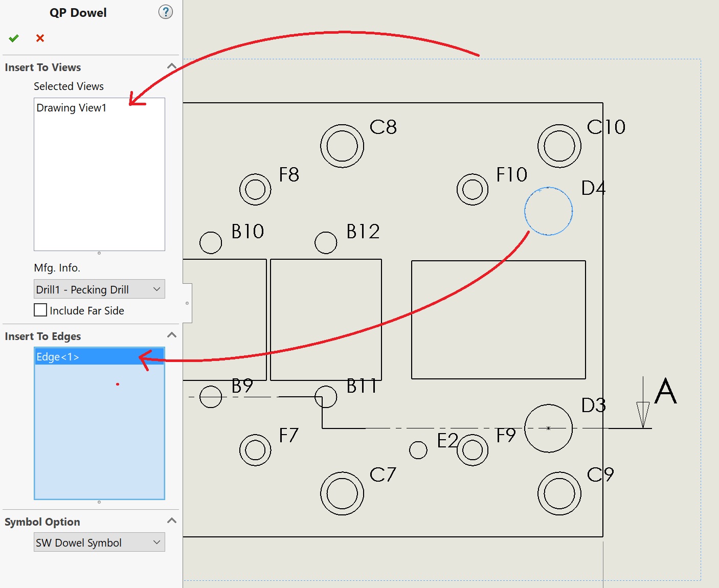Image resolution: width=719 pixels, height=588 pixels.
Task: Open the Mfg. Info. Drill1 dropdown
Action: pyautogui.click(x=99, y=289)
